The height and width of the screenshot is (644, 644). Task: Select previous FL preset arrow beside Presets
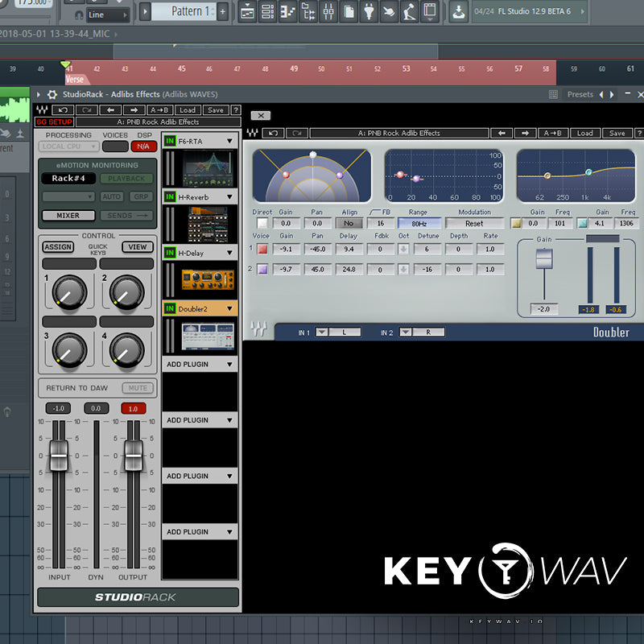[601, 94]
